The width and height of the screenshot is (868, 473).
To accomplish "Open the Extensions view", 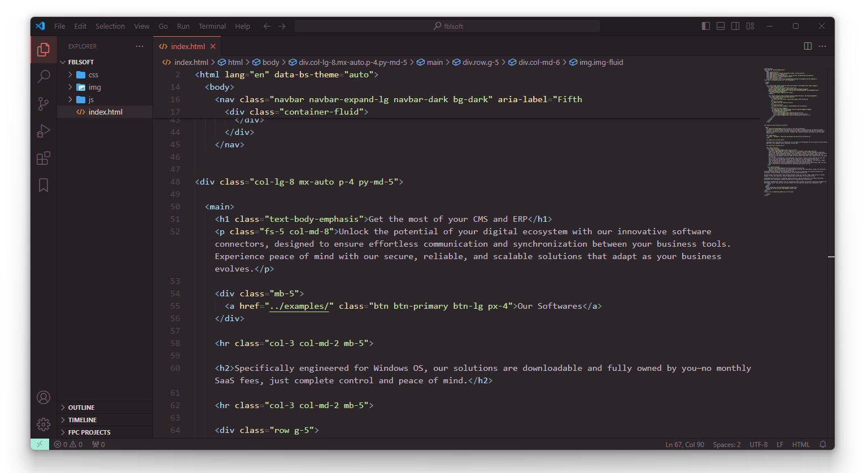I will 43,158.
